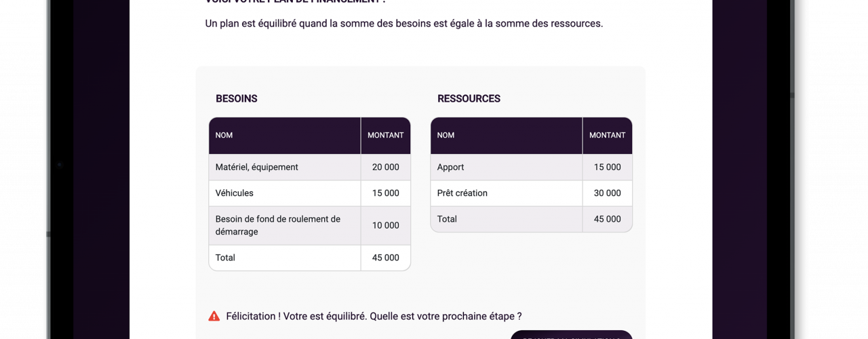Click the dark rounded button under the congratulation message
Viewport: 868px width, 339px height.
point(571,335)
